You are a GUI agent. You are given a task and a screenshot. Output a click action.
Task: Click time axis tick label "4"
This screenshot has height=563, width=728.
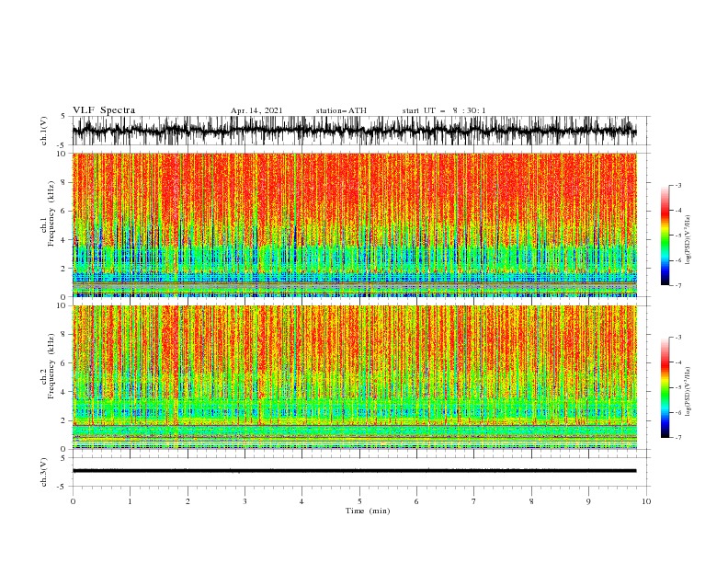301,501
